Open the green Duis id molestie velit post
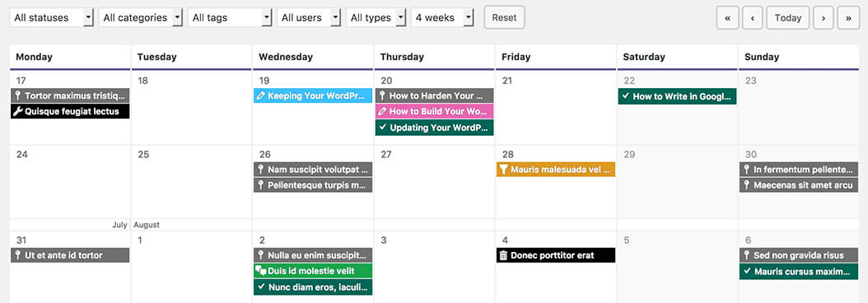Screen dimensions: 868x303 [313, 272]
